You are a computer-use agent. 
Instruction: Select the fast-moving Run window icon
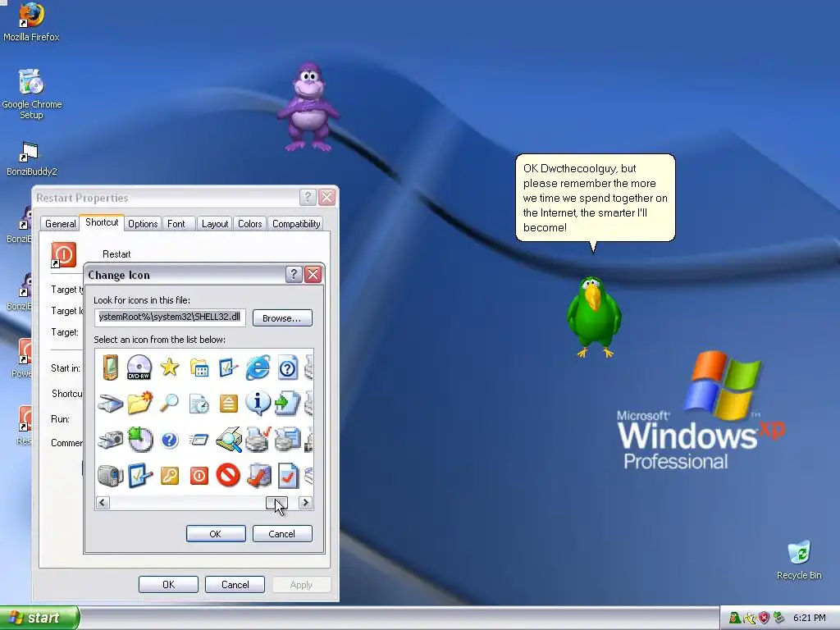tap(199, 440)
